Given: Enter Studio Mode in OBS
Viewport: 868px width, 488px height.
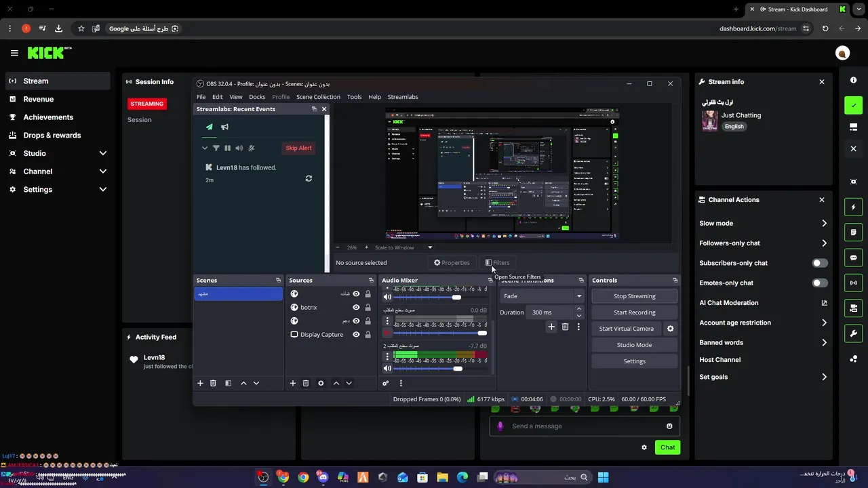Looking at the screenshot, I should point(635,345).
